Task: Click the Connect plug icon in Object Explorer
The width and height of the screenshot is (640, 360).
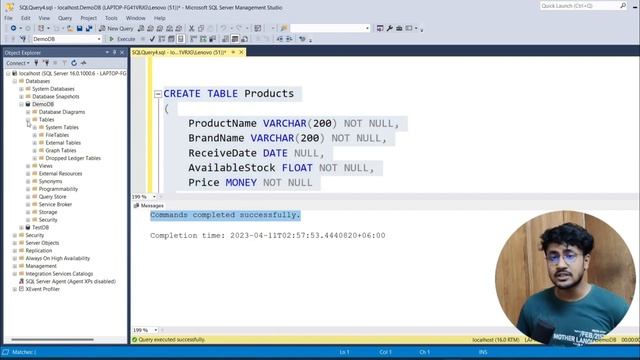Action: click(x=36, y=63)
